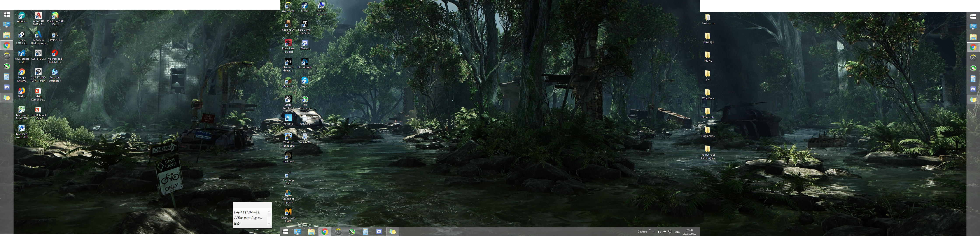Select the Minecraft desktop shortcut
The height and width of the screenshot is (236, 980).
tap(288, 82)
